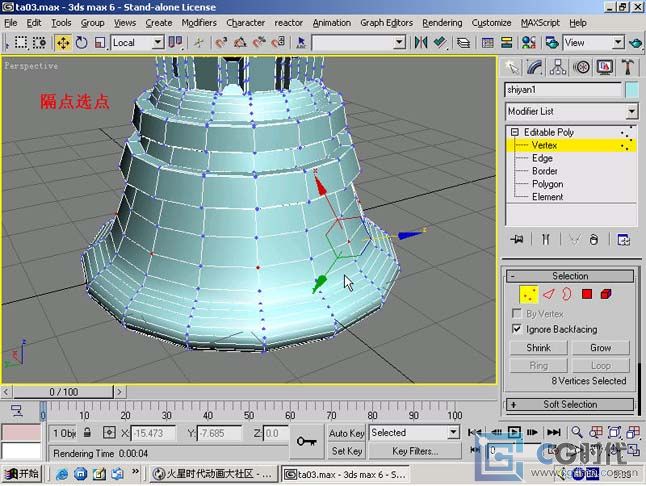
Task: Open the Utilities hammer panel tab
Action: pyautogui.click(x=628, y=67)
